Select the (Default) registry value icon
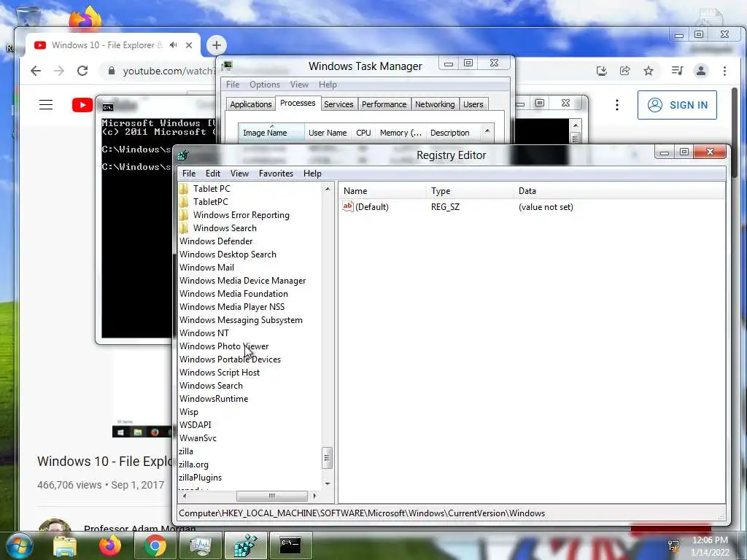 coord(348,206)
